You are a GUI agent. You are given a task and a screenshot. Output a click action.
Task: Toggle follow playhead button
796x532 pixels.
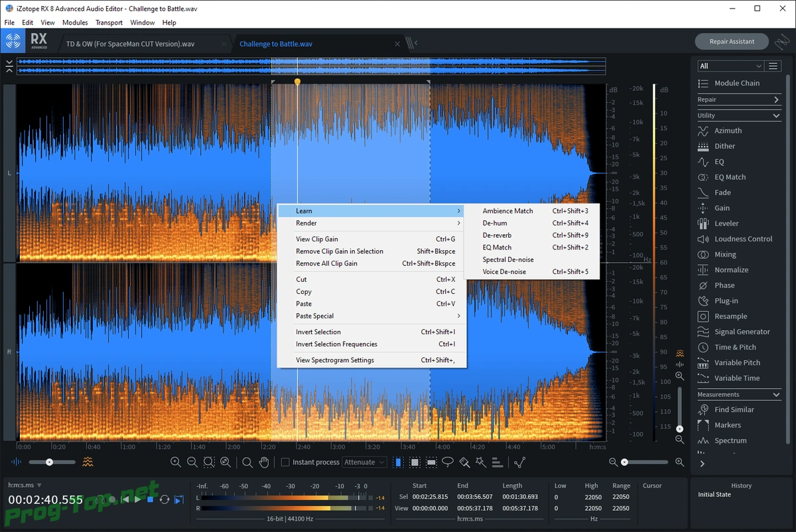click(x=178, y=499)
